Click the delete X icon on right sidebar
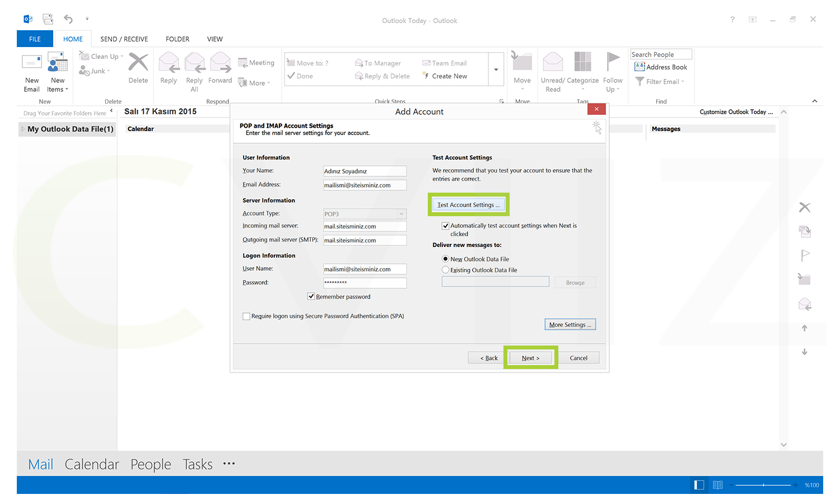Screen dimensions: 840x504 click(x=805, y=207)
